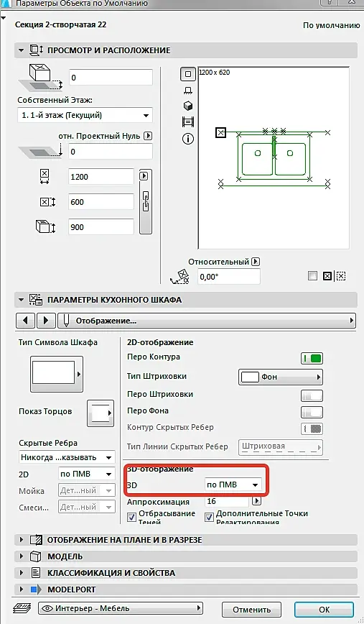This screenshot has height=624, width=364.
Task: Show the 3D shaded preview cube icon
Action: tap(188, 106)
